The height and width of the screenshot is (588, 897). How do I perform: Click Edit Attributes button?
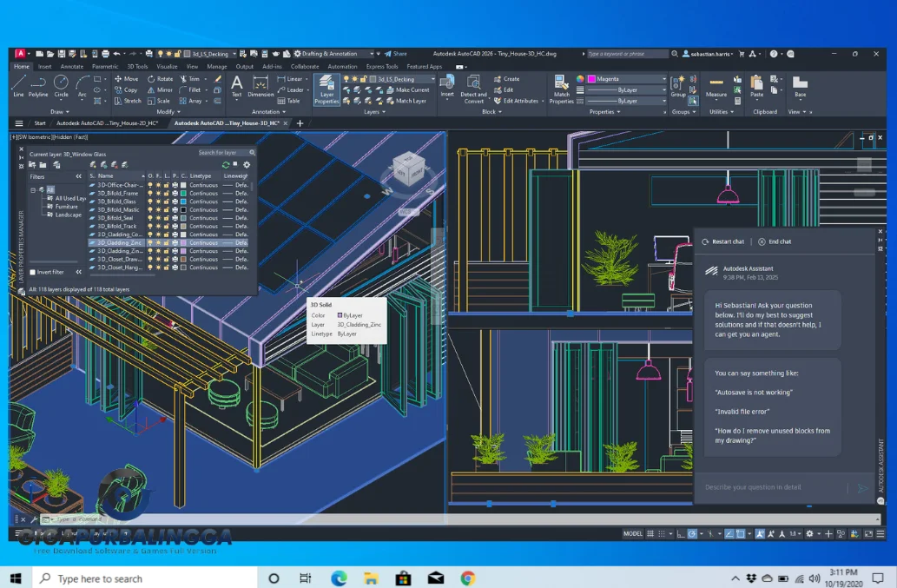[x=516, y=101]
